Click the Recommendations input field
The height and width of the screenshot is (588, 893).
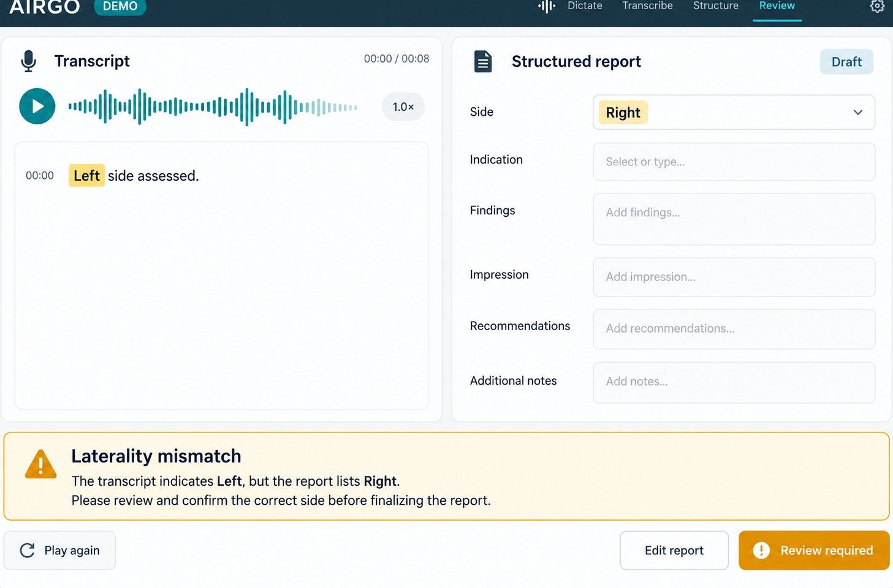click(x=734, y=329)
